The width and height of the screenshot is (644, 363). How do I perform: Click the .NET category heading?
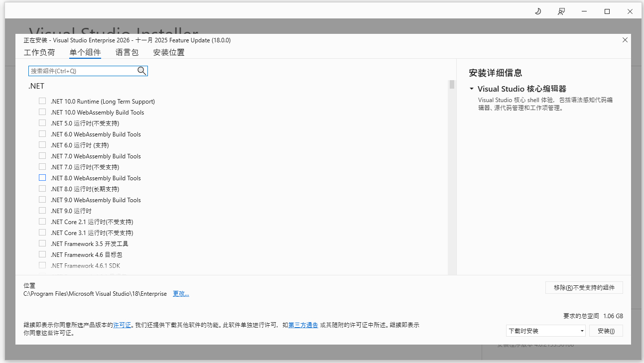36,86
